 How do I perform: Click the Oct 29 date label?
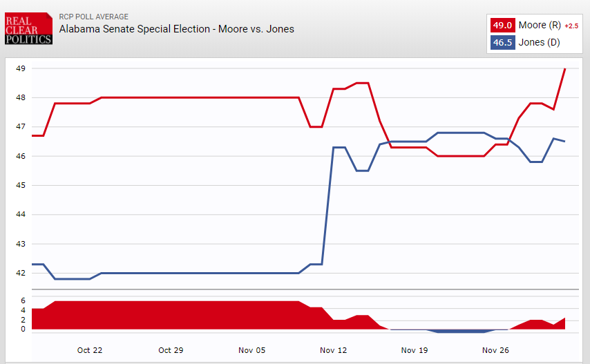click(171, 350)
